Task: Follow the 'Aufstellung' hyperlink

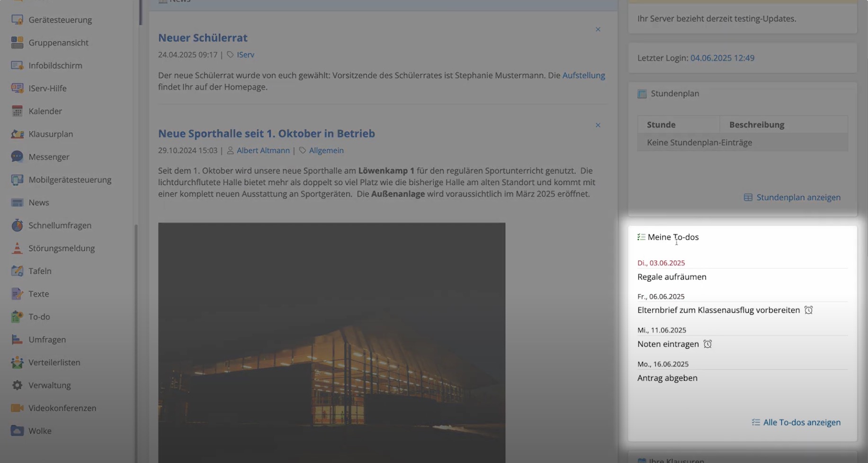Action: pyautogui.click(x=583, y=75)
